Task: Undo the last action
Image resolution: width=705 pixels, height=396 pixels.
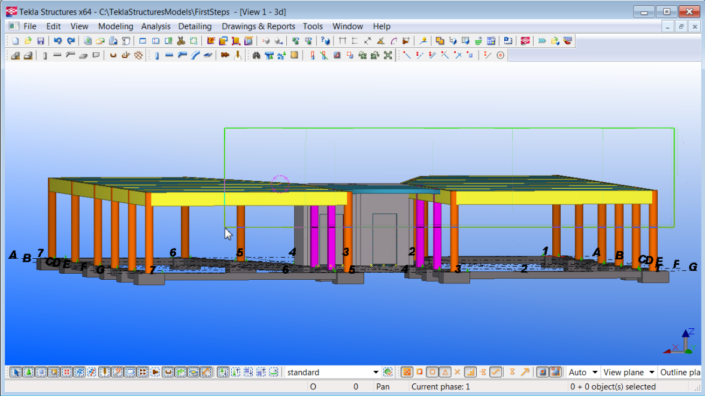Action: tap(58, 41)
